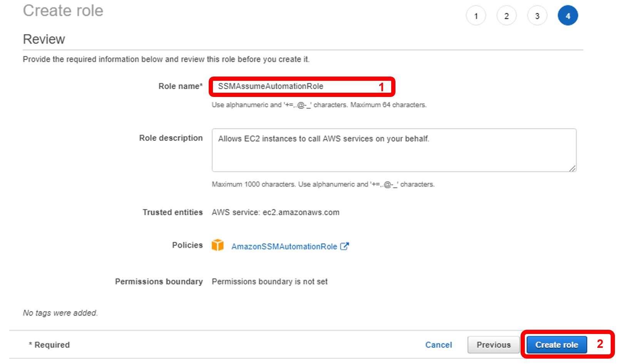
Task: Click the Review section heading
Action: coord(44,39)
